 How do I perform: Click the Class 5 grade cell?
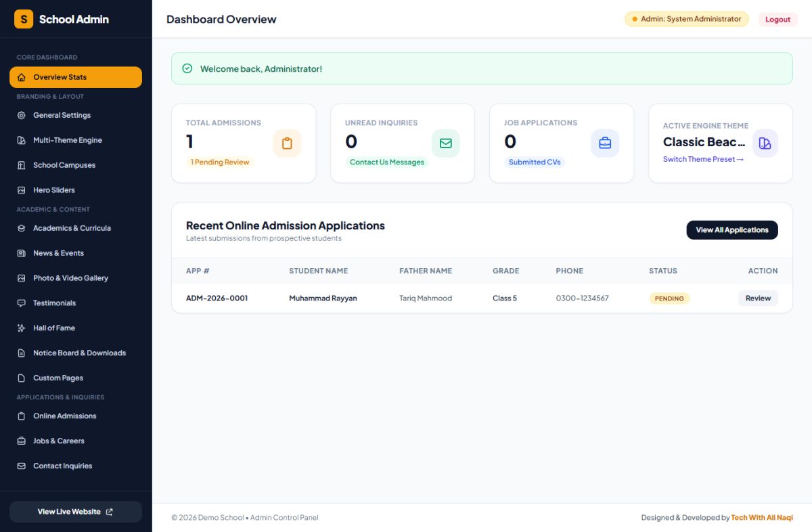click(505, 298)
